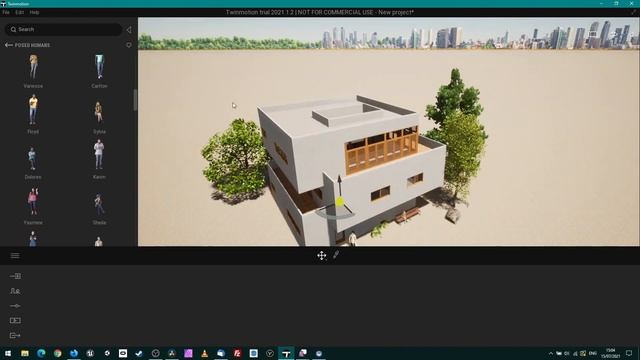The height and width of the screenshot is (360, 640).
Task: Select the Sheila posed human thumbnail
Action: (98, 204)
